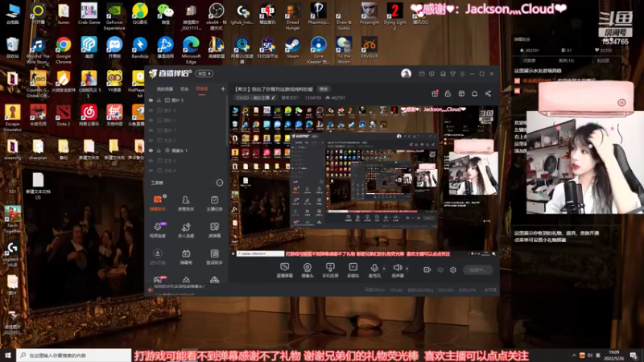This screenshot has height=362, width=644.
Task: Open the user avatar in title bar
Action: (x=406, y=73)
